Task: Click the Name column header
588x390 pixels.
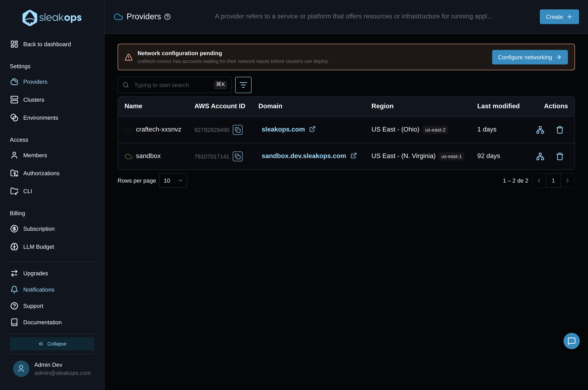Action: [x=133, y=106]
